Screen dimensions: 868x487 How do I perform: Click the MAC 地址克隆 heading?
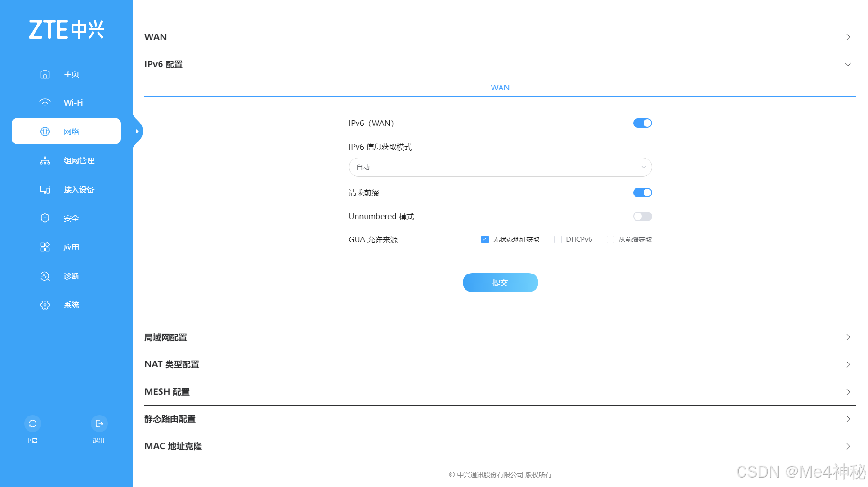click(x=173, y=446)
